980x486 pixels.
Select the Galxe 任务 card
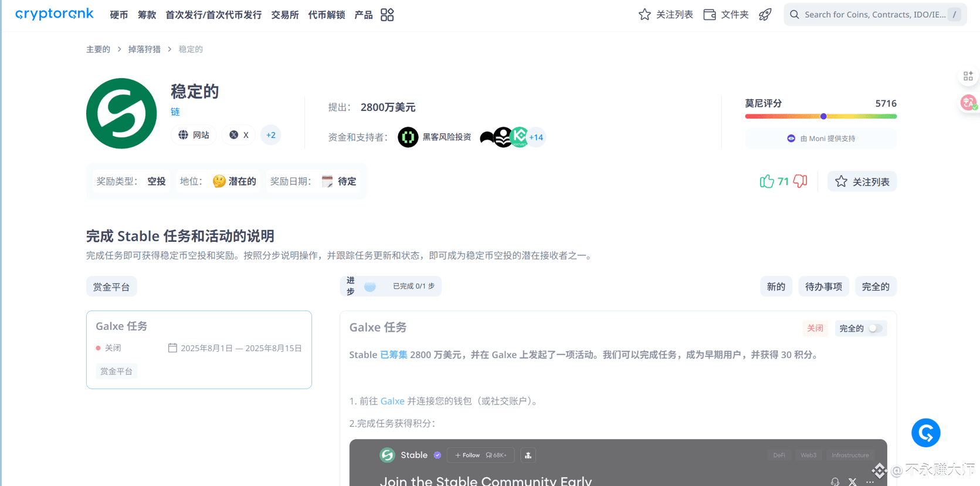click(x=199, y=350)
